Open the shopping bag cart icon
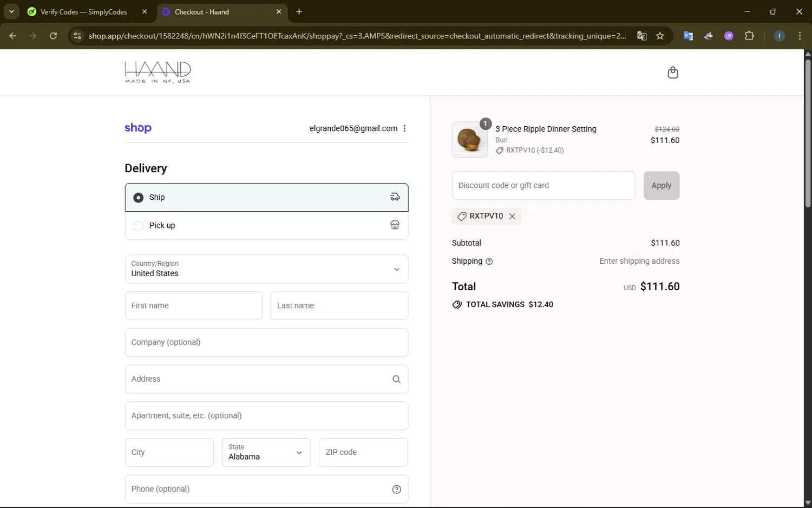Screen dimensions: 812x508 point(673,73)
